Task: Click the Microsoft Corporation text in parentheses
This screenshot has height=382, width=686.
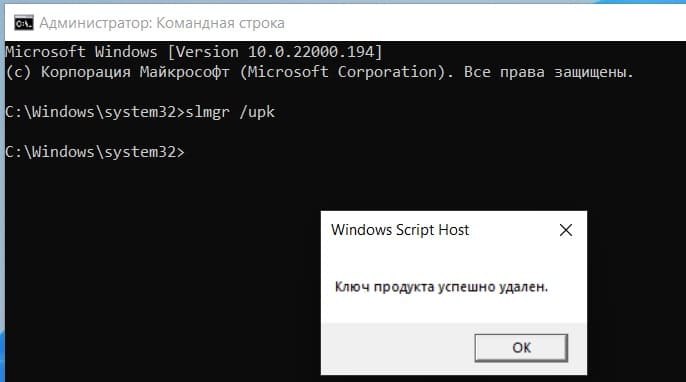Action: click(343, 72)
